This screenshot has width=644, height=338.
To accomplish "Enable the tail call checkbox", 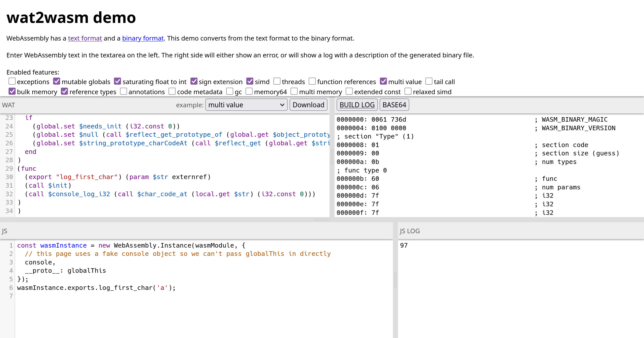I will 429,81.
